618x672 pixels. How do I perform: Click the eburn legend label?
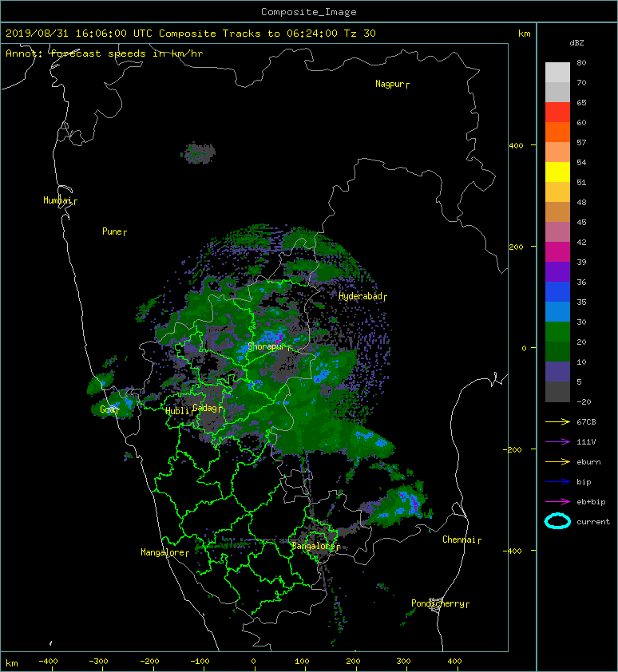click(x=588, y=462)
